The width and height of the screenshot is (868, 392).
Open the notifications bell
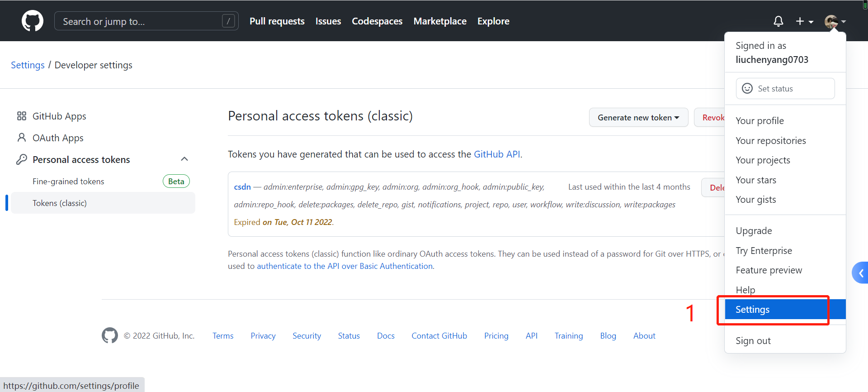pos(778,21)
